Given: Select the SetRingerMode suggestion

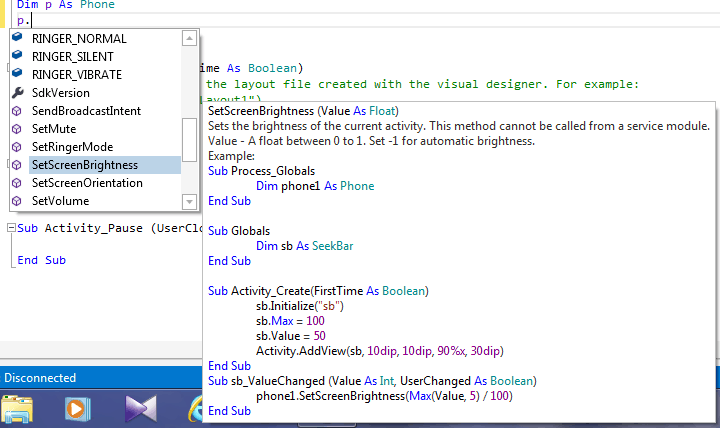Looking at the screenshot, I should click(71, 147).
